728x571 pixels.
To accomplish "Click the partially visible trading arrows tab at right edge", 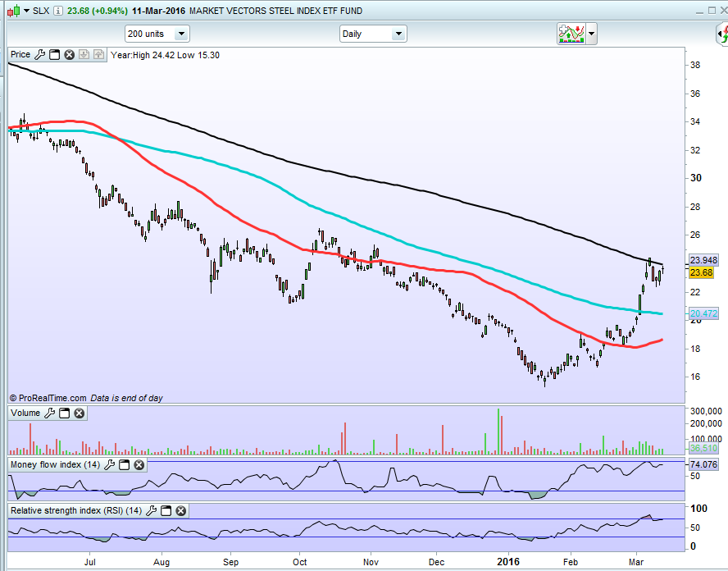I will pos(722,34).
